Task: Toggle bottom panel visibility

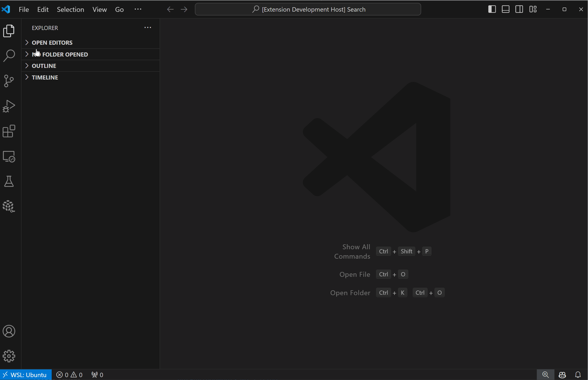Action: (505, 9)
